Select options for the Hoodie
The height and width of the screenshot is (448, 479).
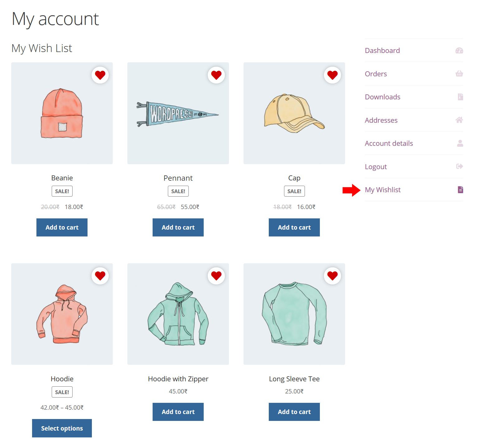coord(62,428)
